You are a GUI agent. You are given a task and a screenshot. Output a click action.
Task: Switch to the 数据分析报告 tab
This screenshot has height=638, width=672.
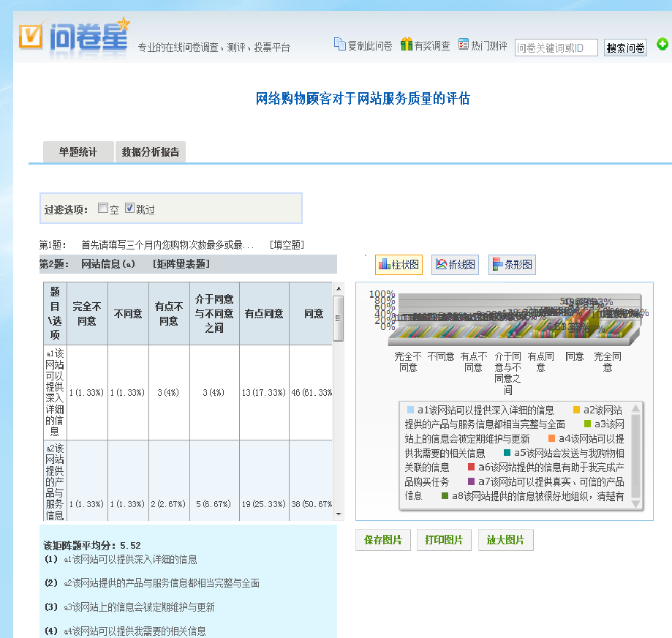151,151
